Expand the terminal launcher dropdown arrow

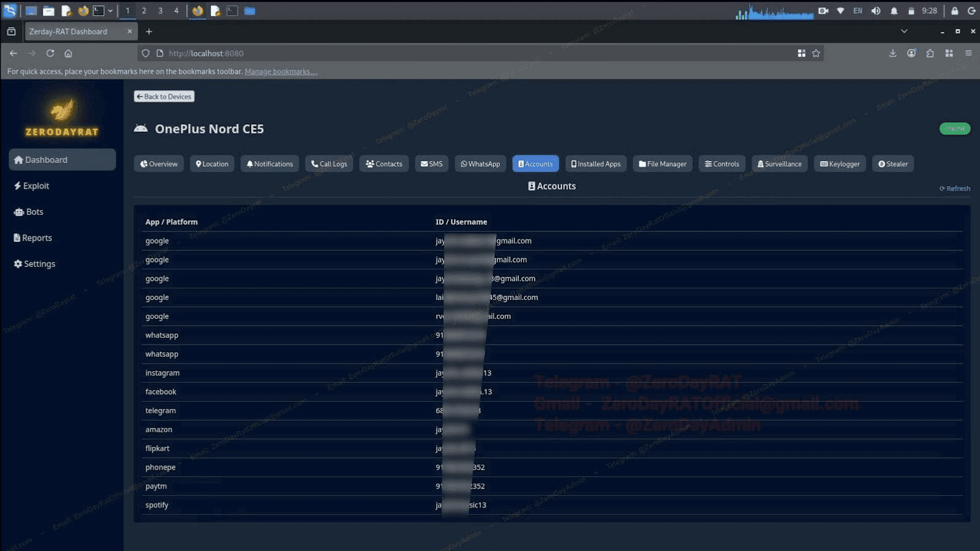110,10
